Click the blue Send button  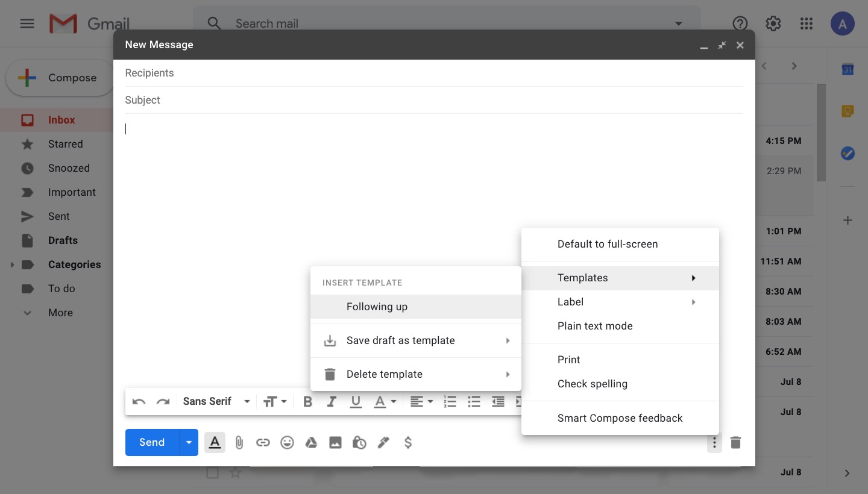(x=152, y=443)
